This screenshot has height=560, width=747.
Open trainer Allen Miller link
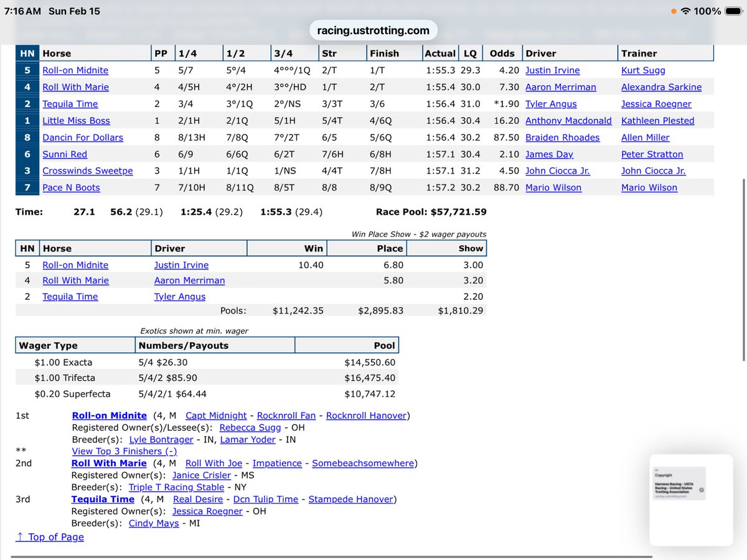point(646,138)
